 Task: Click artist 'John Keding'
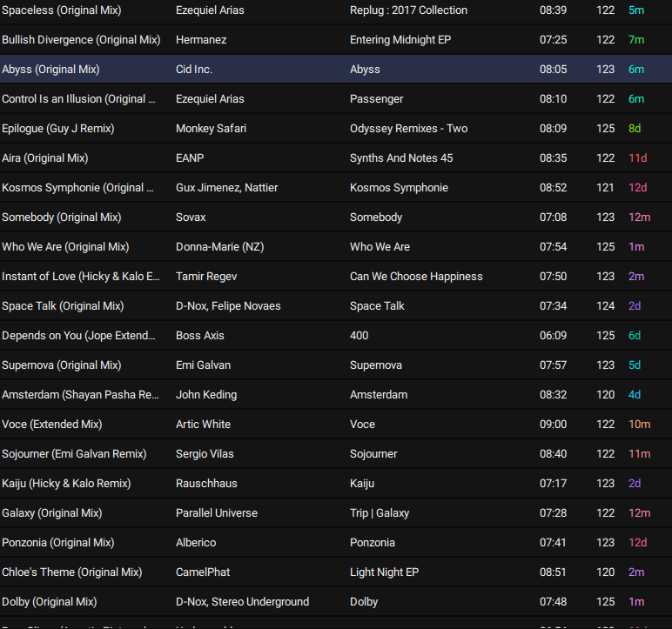tap(206, 395)
